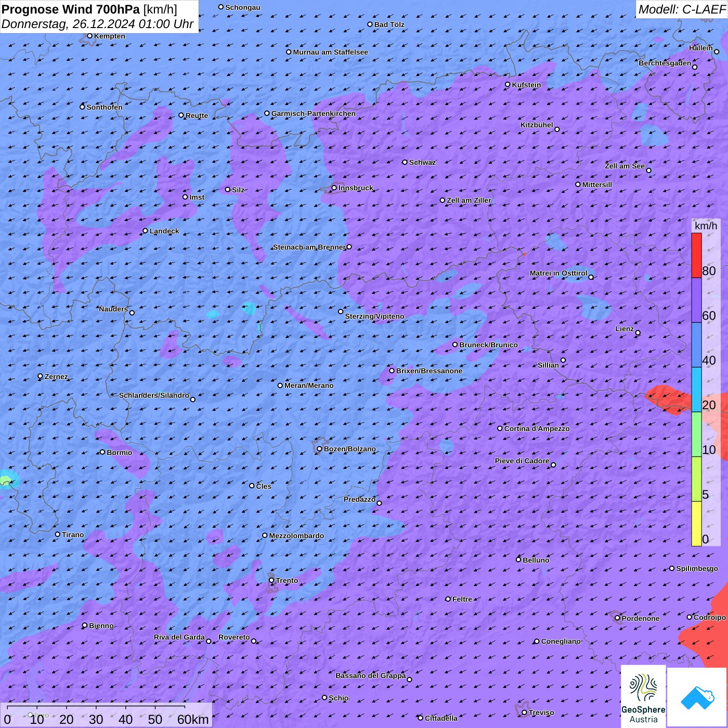728x728 pixels.
Task: Click the Bad Tölz city marker
Action: click(x=370, y=24)
